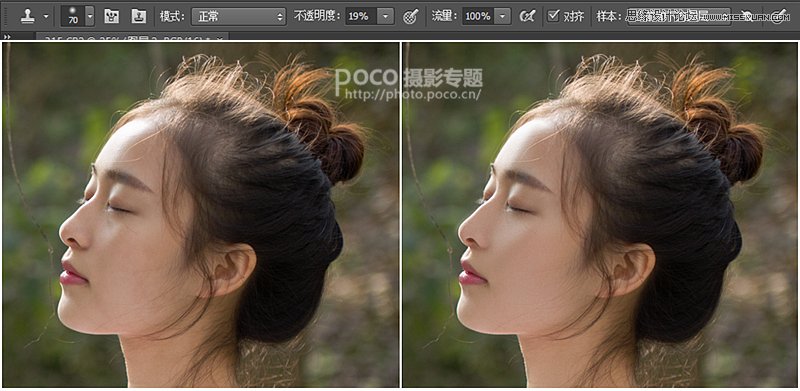Open the blend mode dropdown set to 正常

(238, 16)
